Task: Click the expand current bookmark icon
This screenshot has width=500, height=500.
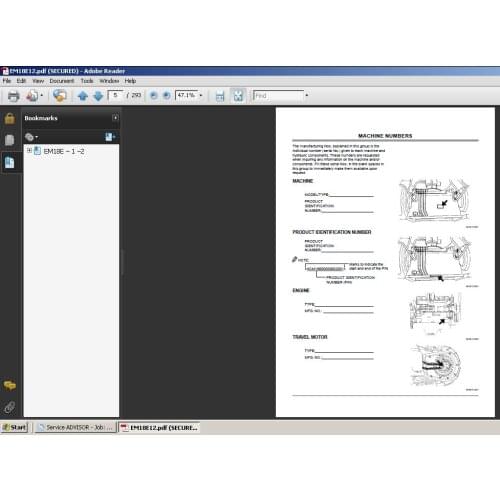Action: point(110,137)
